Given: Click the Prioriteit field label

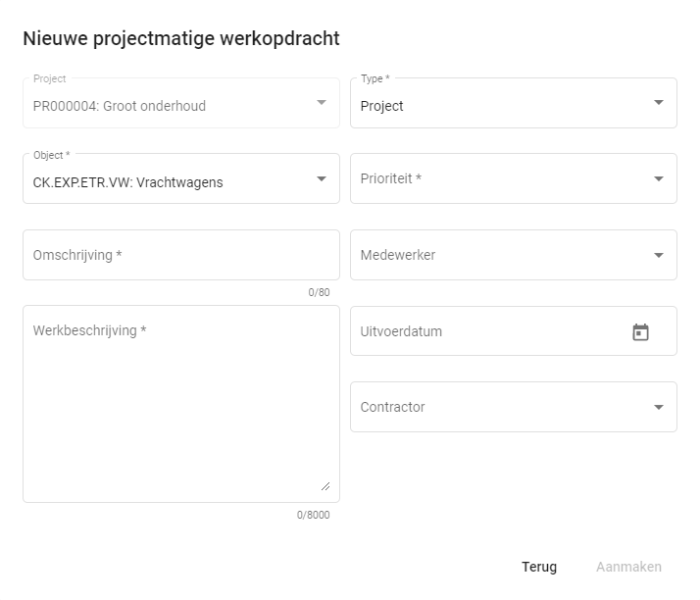Looking at the screenshot, I should pos(391,178).
